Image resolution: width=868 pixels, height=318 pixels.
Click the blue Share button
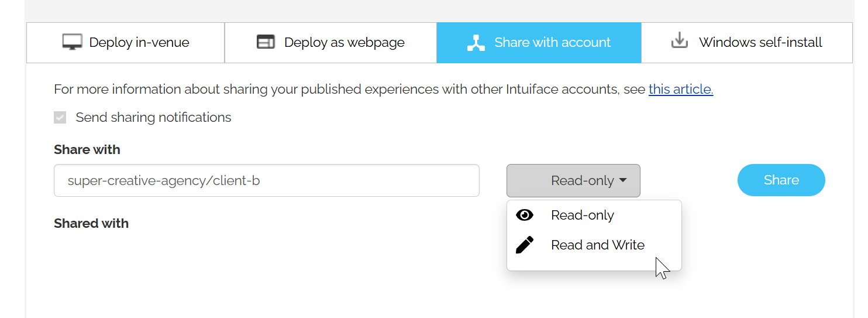click(781, 180)
